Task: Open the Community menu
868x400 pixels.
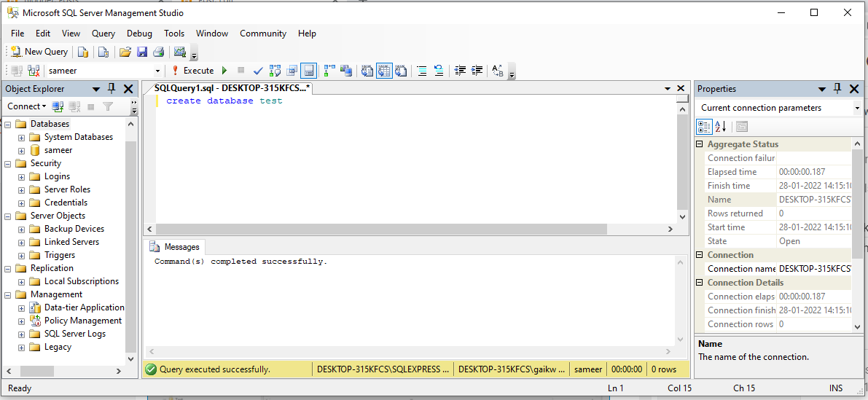Action: (263, 34)
